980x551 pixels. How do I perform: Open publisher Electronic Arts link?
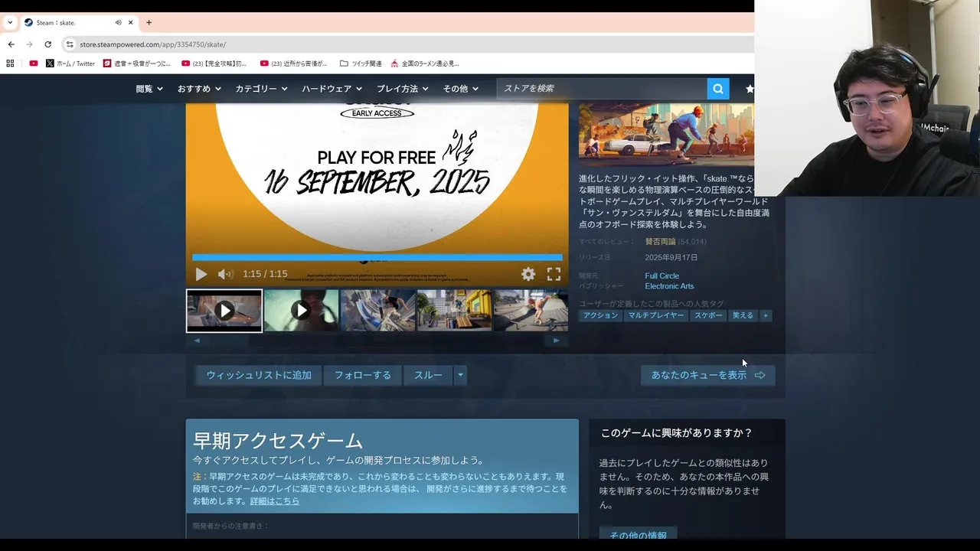pyautogui.click(x=670, y=286)
